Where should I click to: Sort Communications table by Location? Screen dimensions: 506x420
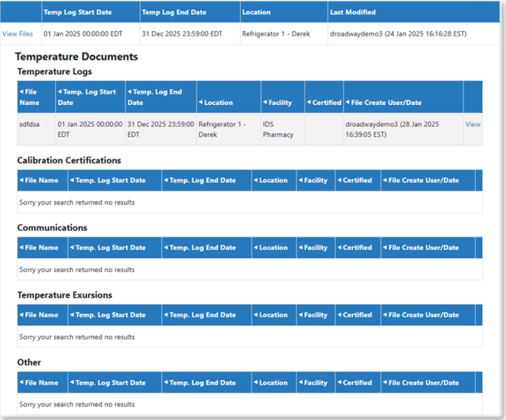point(270,248)
